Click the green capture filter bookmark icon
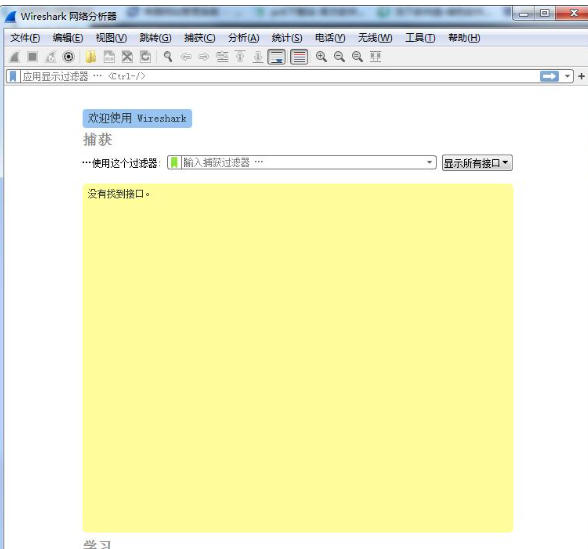Screen dimensions: 588x549 (x=174, y=163)
